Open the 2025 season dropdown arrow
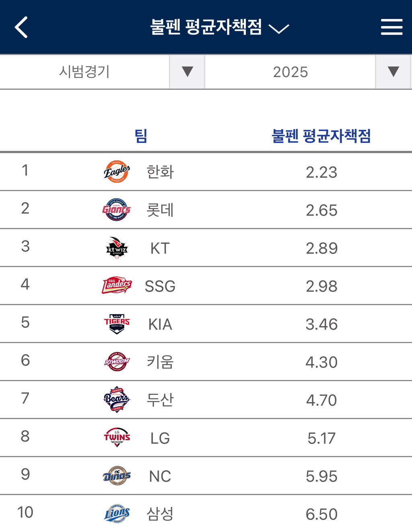The width and height of the screenshot is (412, 532). [x=393, y=72]
